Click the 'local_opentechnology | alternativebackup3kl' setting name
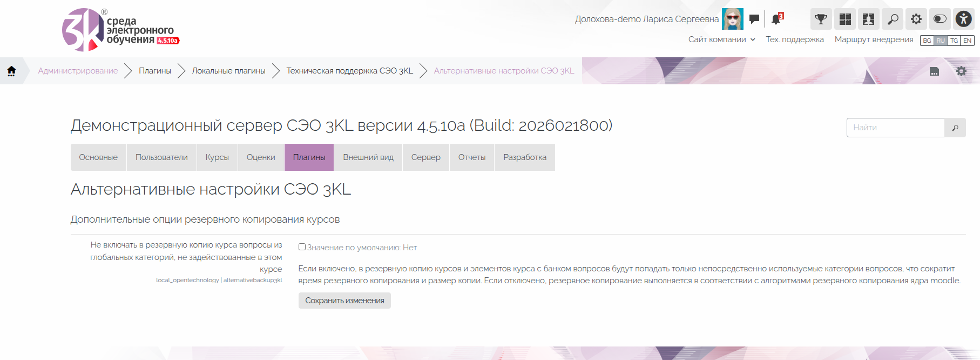This screenshot has width=980, height=360. [x=219, y=280]
